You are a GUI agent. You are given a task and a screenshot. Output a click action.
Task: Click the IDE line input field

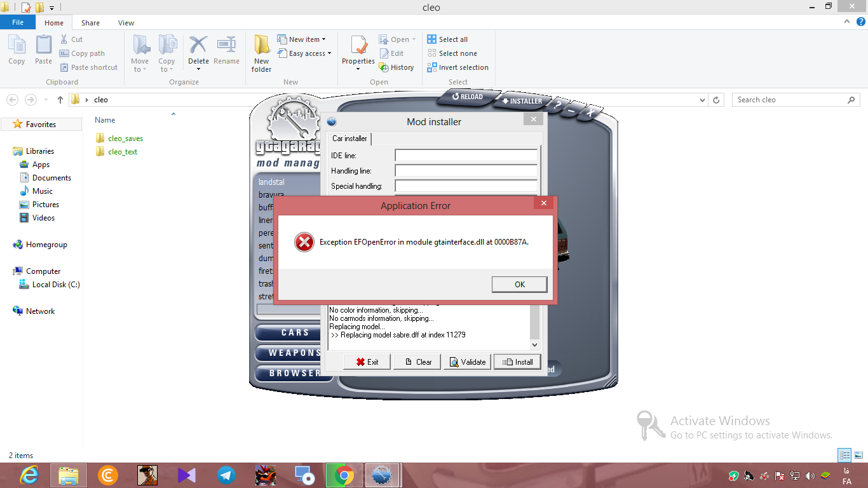click(466, 156)
